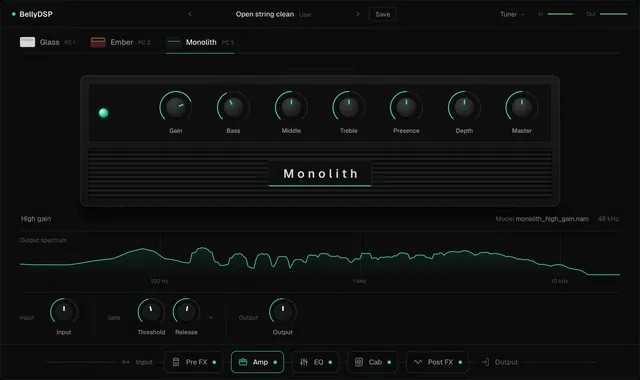Toggle Pre FX bypass dot
Viewport: 640px width, 380px height.
point(214,362)
